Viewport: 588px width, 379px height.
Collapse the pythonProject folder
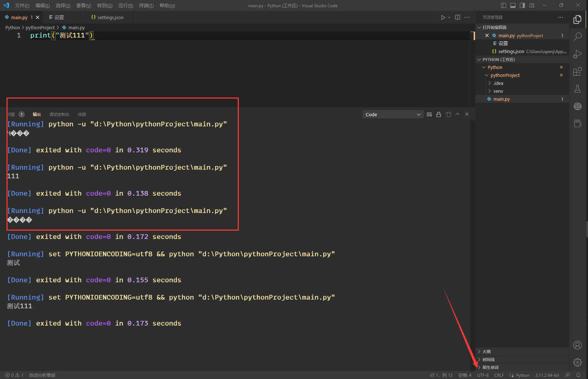[522, 75]
